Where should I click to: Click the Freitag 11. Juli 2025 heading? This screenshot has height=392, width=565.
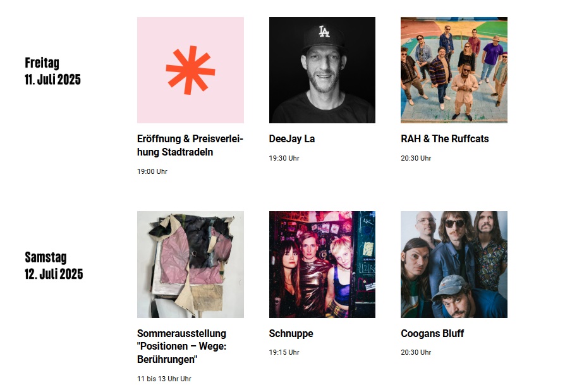[52, 71]
